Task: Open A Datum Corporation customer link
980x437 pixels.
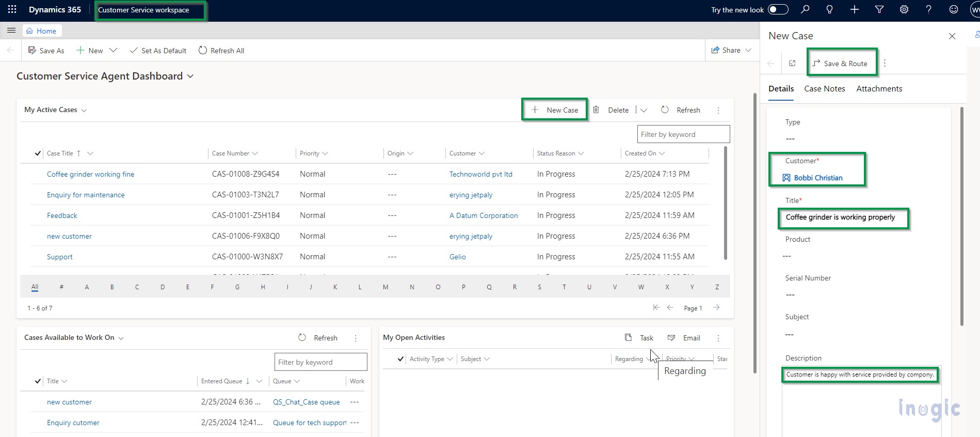Action: pos(484,215)
